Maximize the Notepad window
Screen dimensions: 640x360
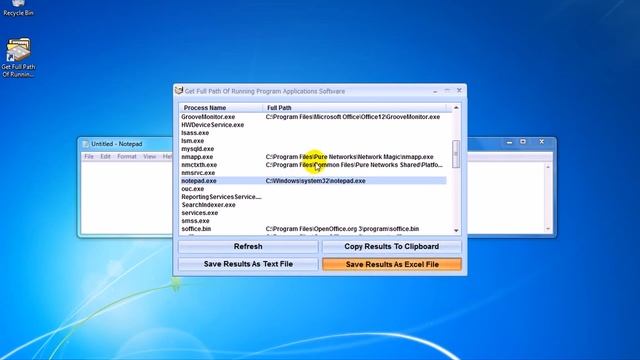pyautogui.click(x=523, y=142)
